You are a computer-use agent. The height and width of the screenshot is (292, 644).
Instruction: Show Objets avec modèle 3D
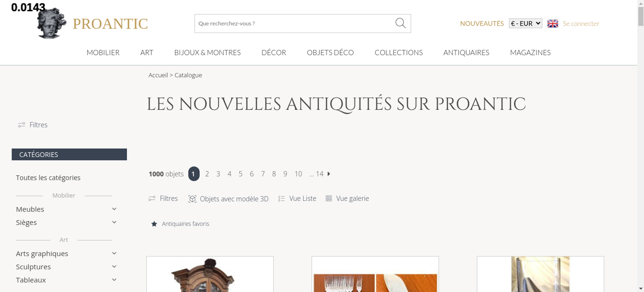pos(228,199)
